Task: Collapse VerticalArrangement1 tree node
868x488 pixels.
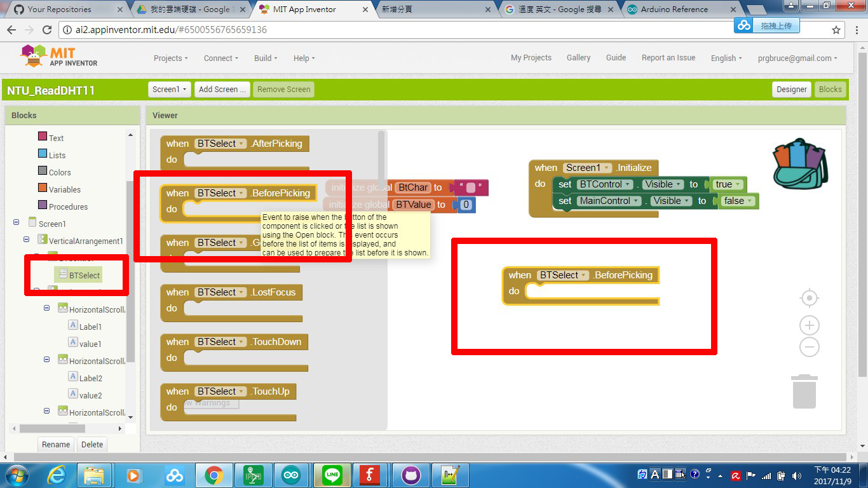Action: click(x=27, y=240)
